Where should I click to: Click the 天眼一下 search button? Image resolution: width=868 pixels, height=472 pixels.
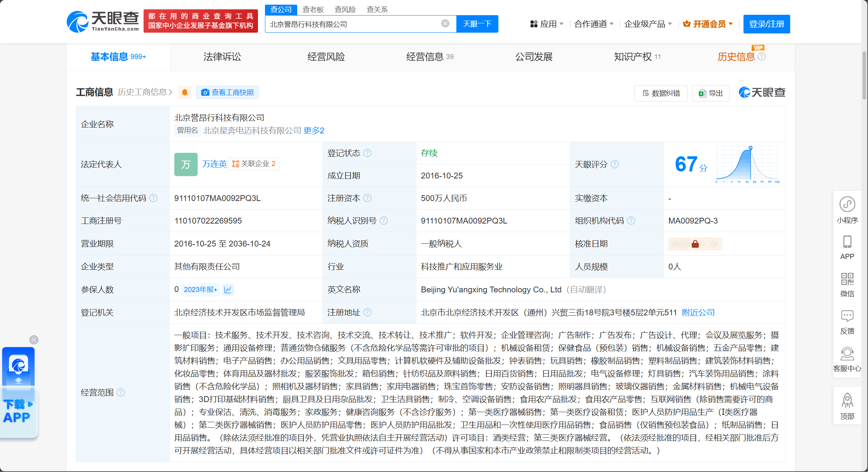(477, 24)
